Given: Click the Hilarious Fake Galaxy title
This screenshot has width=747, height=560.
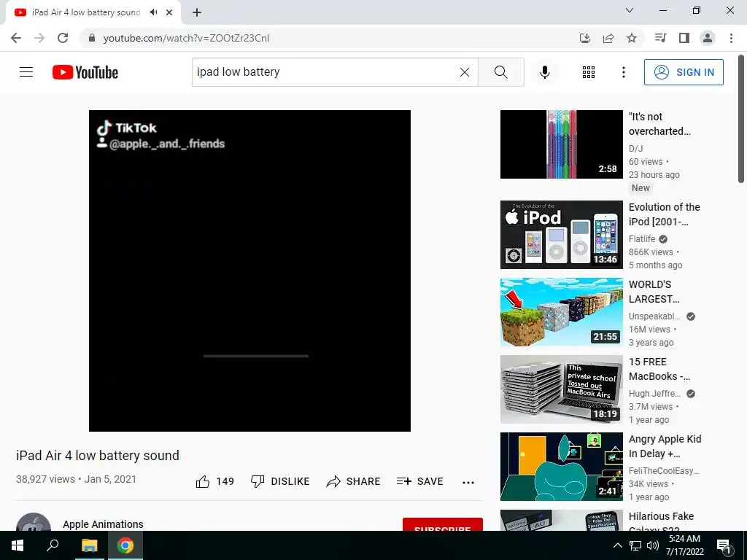Looking at the screenshot, I should tap(661, 521).
